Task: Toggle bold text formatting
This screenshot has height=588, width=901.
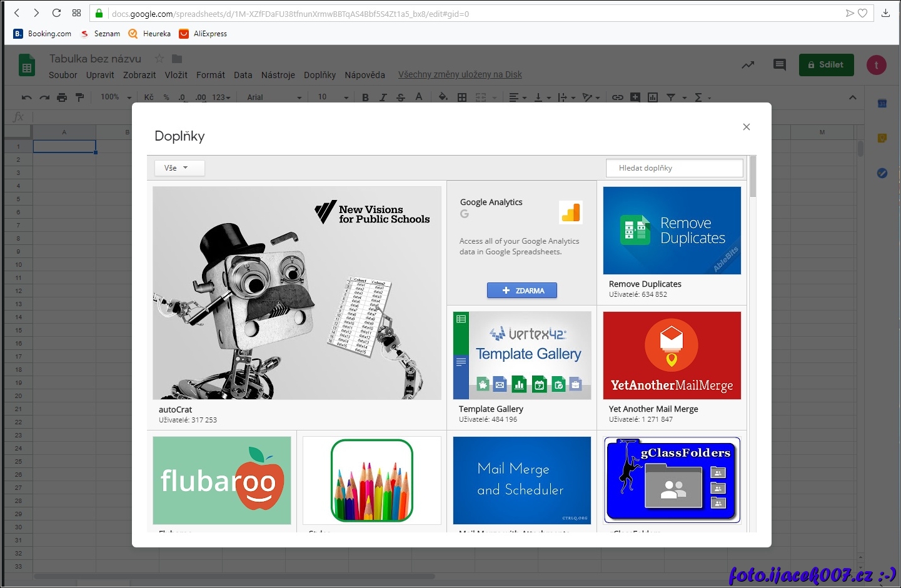Action: point(365,97)
